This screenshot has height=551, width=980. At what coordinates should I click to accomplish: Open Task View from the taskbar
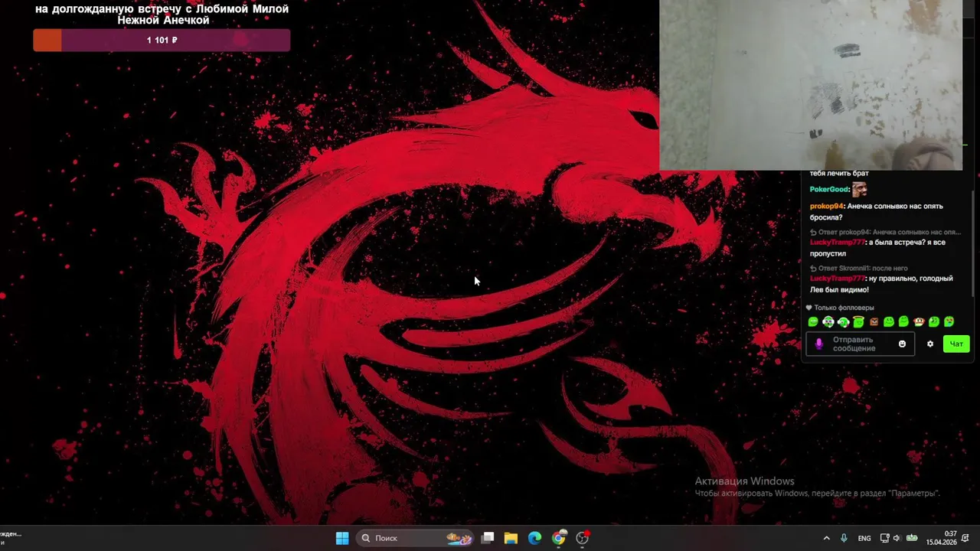(x=487, y=538)
